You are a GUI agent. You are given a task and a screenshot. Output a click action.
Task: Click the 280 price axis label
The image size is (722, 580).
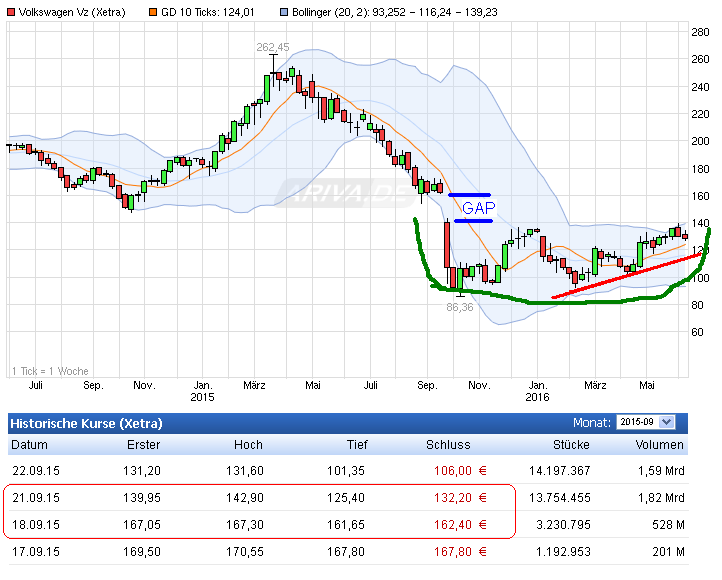tap(700, 32)
